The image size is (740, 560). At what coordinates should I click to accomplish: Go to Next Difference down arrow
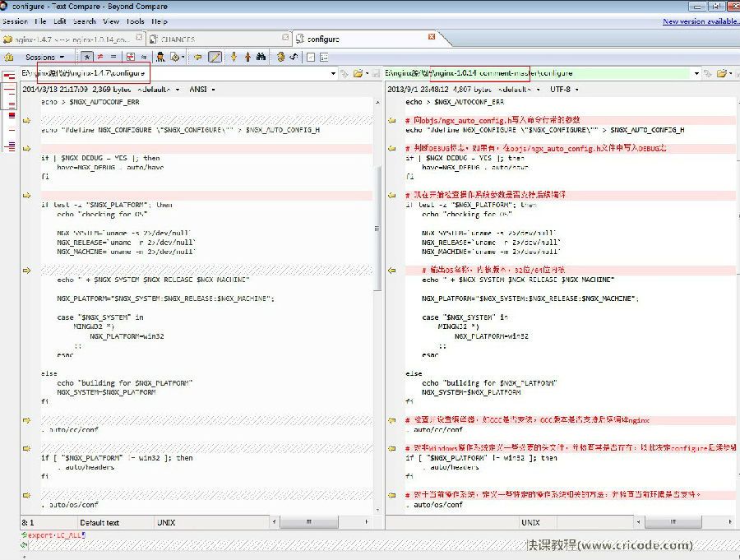(234, 57)
